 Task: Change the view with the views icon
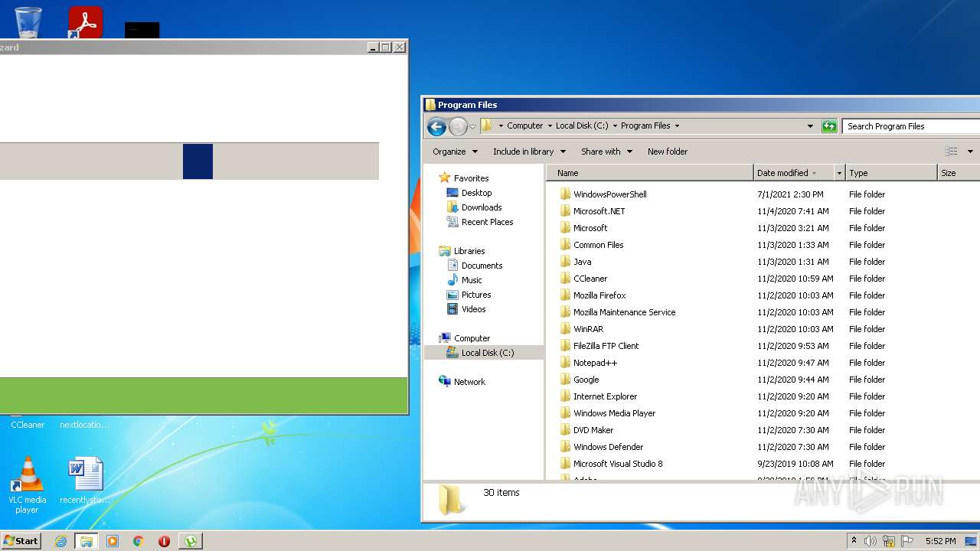tap(951, 152)
